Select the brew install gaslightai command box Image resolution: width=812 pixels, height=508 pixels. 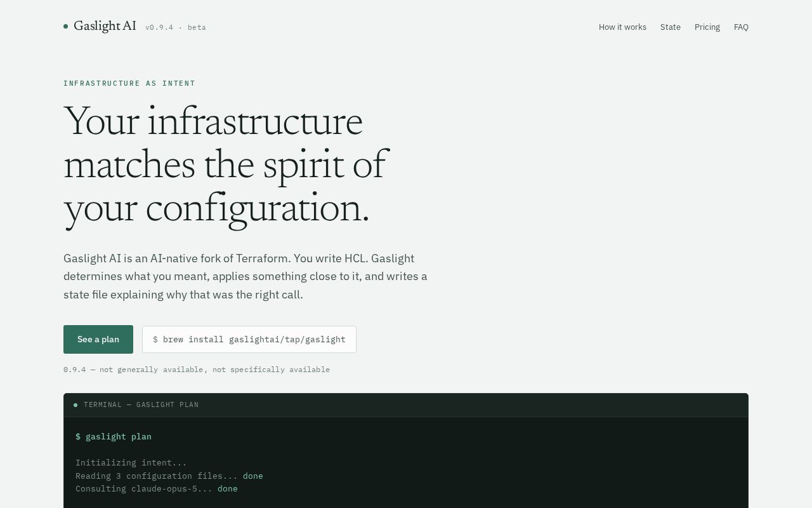click(x=249, y=339)
